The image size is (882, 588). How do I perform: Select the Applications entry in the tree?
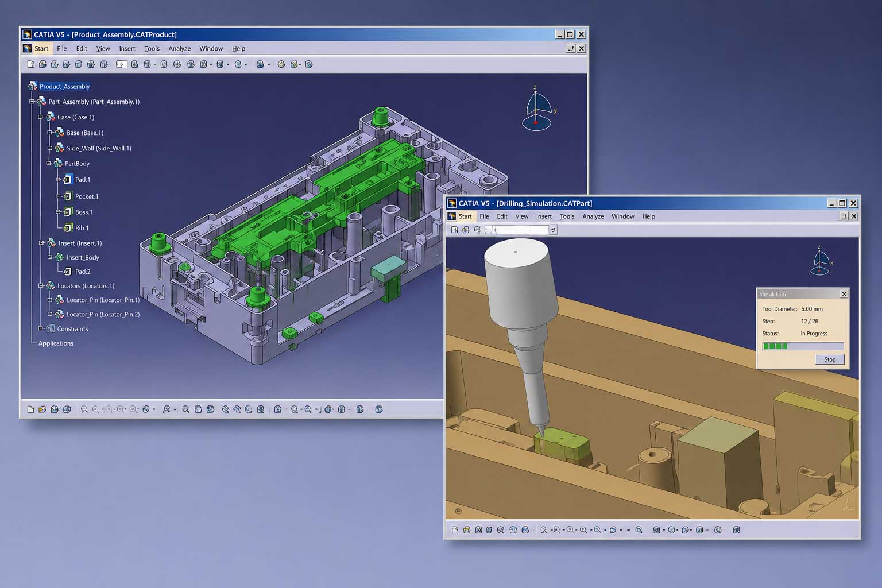[56, 343]
